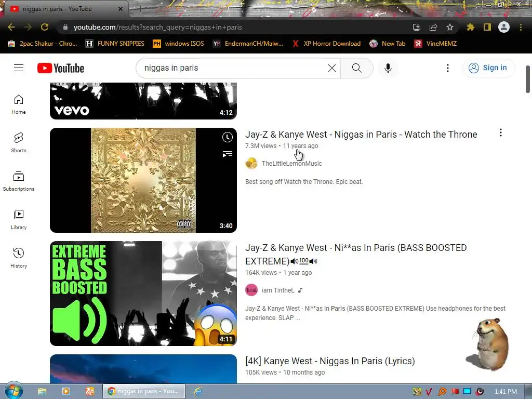Clear the search query with the X
The image size is (532, 399).
click(x=332, y=68)
